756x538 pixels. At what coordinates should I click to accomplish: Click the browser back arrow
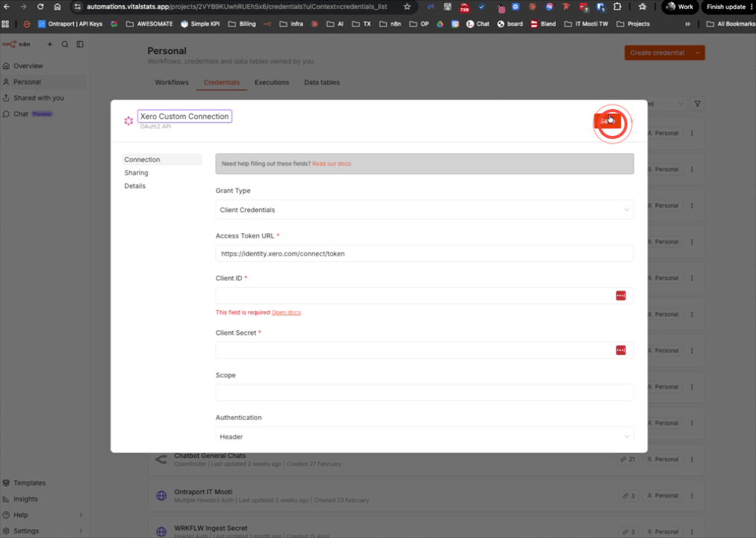[x=7, y=7]
